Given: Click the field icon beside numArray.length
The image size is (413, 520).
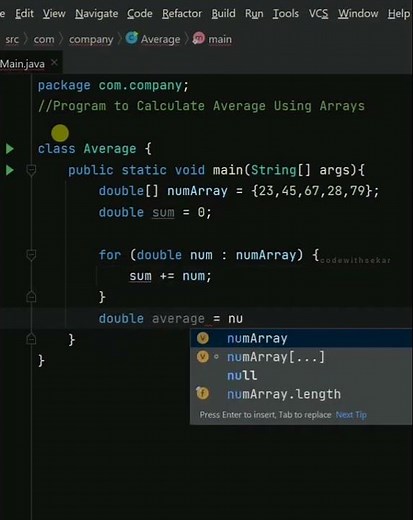Looking at the screenshot, I should pyautogui.click(x=203, y=393).
